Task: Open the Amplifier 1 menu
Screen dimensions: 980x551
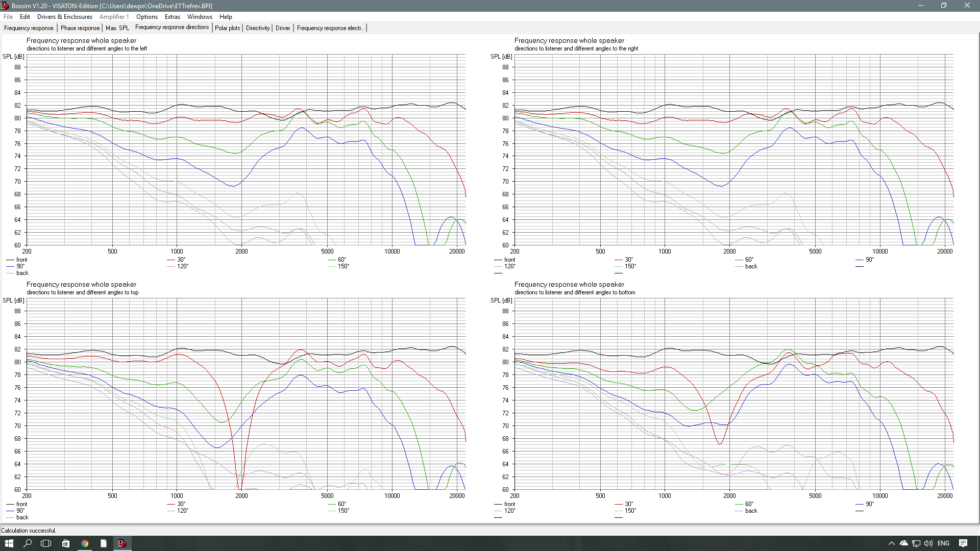Action: tap(114, 17)
